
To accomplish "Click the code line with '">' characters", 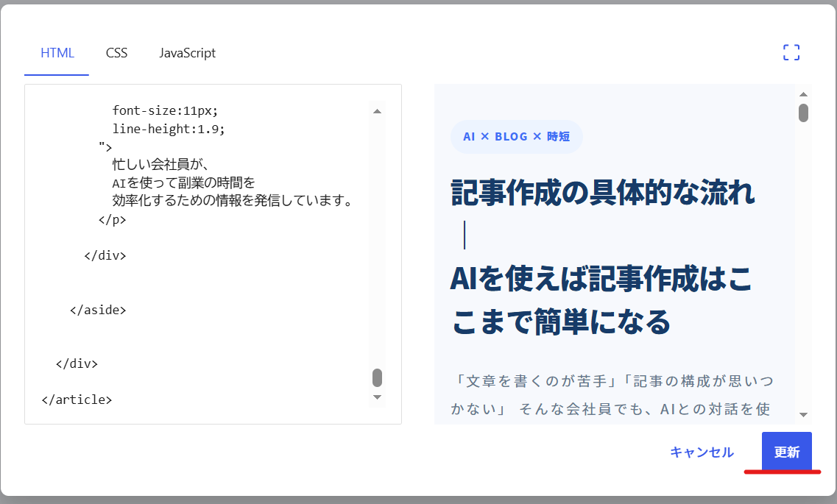I will [x=105, y=146].
